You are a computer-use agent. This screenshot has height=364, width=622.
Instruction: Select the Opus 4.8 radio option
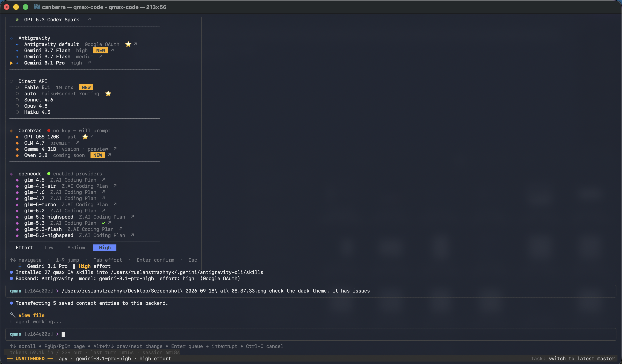[17, 106]
